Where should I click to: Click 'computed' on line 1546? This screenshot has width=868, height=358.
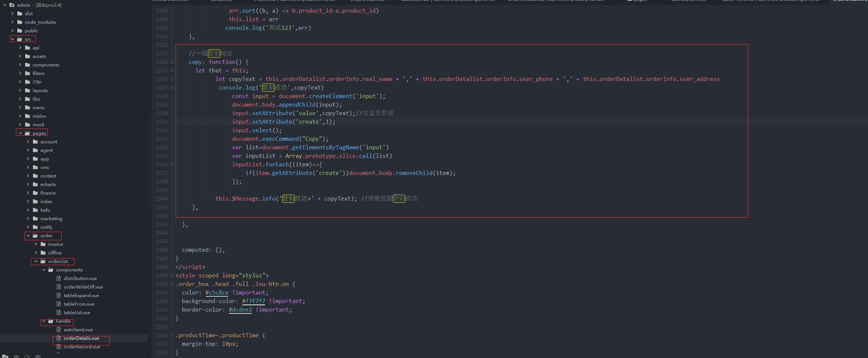(x=195, y=250)
